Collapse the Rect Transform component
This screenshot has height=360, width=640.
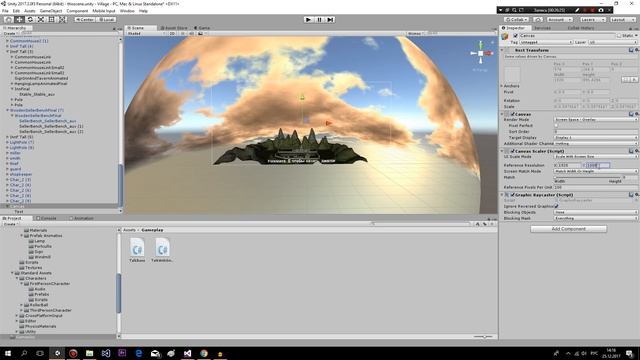tap(502, 50)
